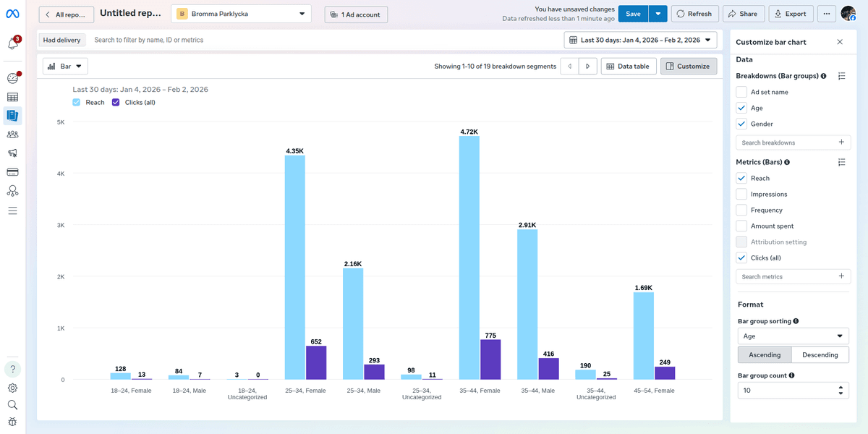The image size is (868, 434).
Task: Switch to Data table view
Action: coord(628,67)
